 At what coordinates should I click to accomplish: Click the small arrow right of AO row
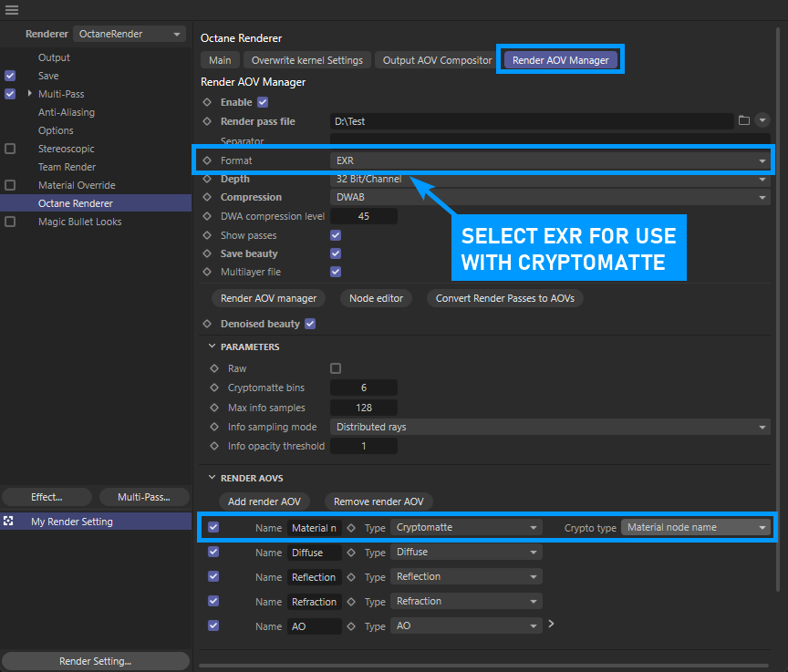coord(551,624)
